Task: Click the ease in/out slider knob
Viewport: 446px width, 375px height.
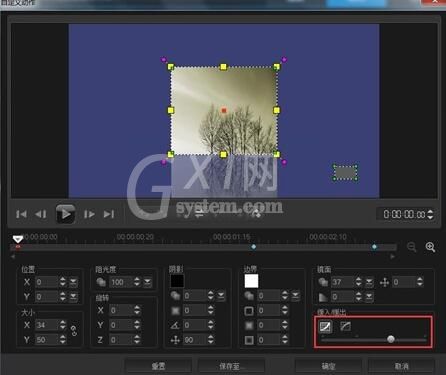Action: 391,339
